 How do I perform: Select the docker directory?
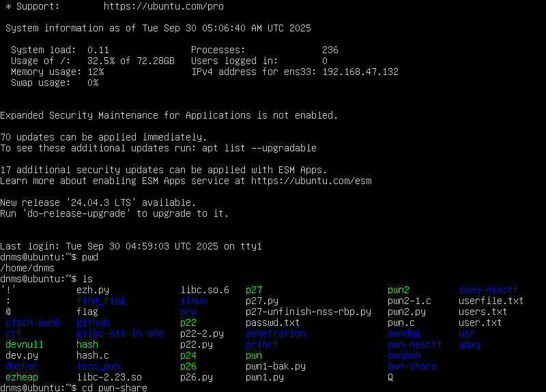[22, 366]
